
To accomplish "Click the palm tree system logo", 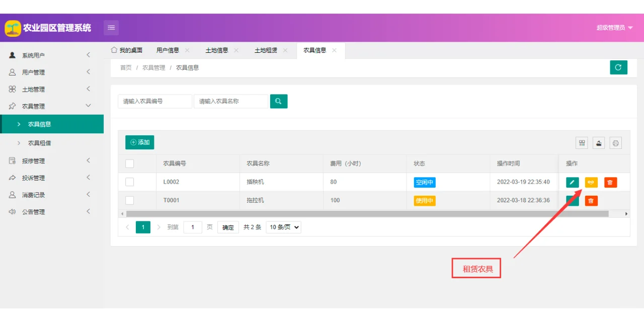I will (x=13, y=28).
